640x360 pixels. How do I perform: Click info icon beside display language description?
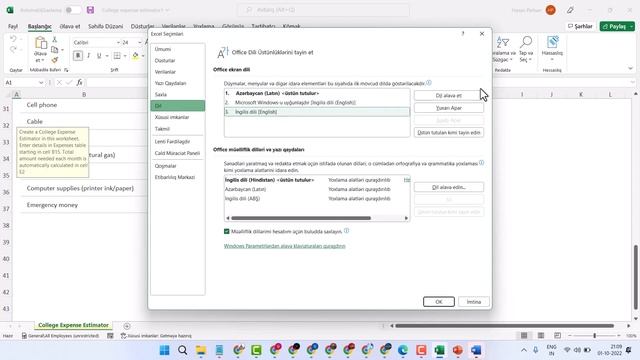pos(429,83)
